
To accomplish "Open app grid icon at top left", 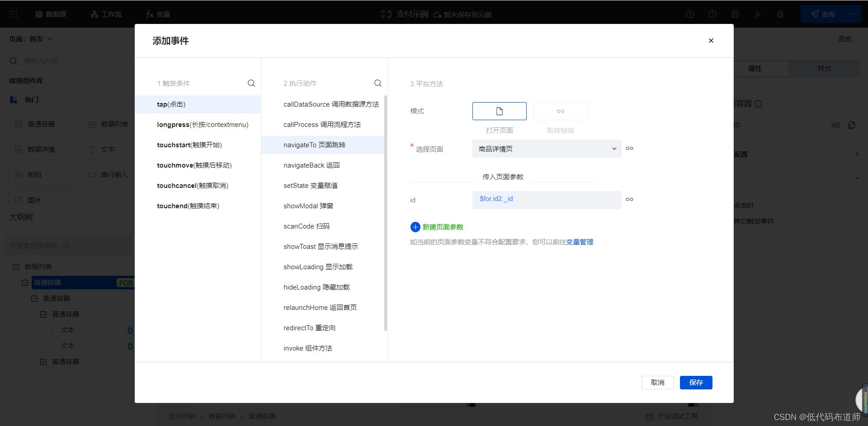I will [14, 14].
